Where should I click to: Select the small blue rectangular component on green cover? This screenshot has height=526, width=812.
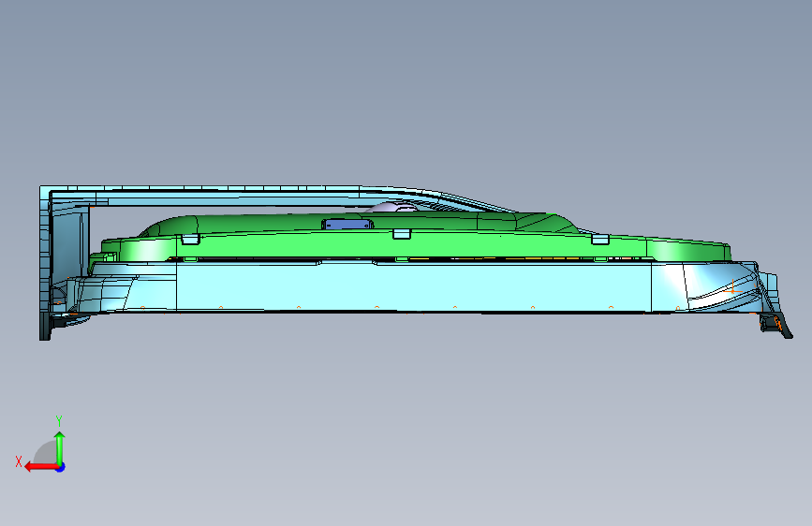coord(347,225)
